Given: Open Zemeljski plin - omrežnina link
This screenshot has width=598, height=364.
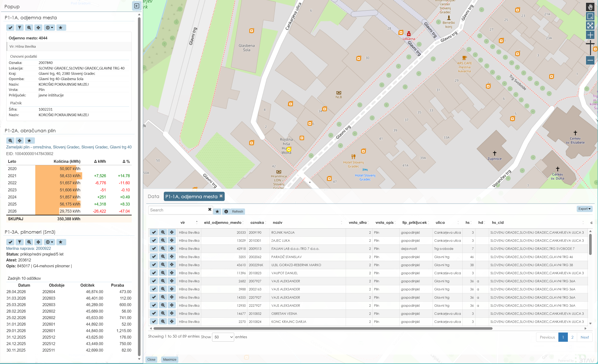Looking at the screenshot, I should pyautogui.click(x=69, y=147).
